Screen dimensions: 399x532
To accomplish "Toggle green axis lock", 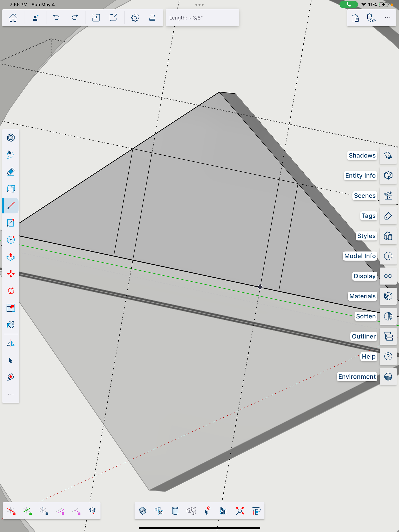I will (x=27, y=511).
